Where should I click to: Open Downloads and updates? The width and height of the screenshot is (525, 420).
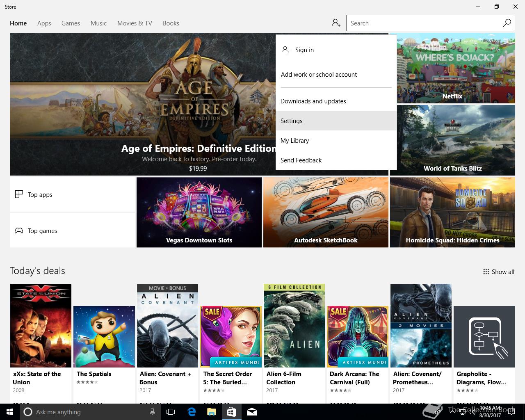[336, 101]
